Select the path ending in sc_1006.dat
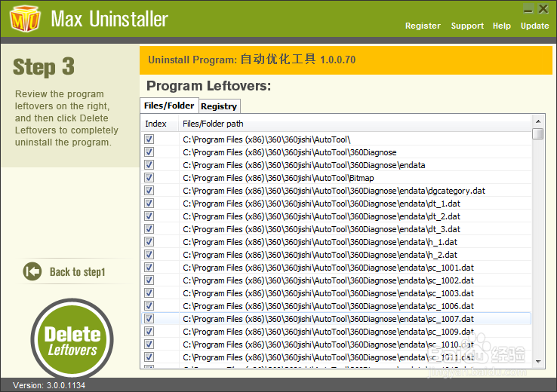Image resolution: width=557 pixels, height=392 pixels. tap(328, 306)
